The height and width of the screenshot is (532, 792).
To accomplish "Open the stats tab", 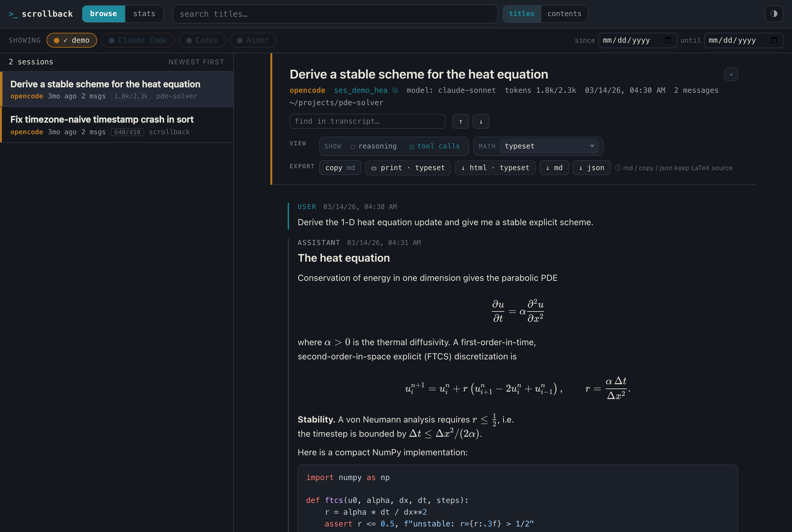I will 144,14.
